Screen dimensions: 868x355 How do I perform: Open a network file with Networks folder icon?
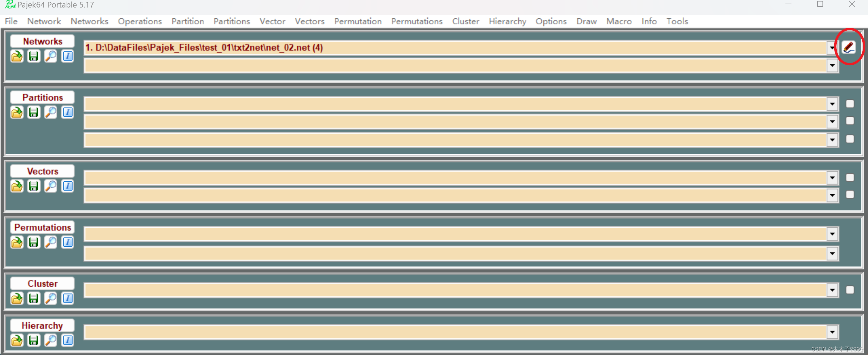pyautogui.click(x=17, y=56)
